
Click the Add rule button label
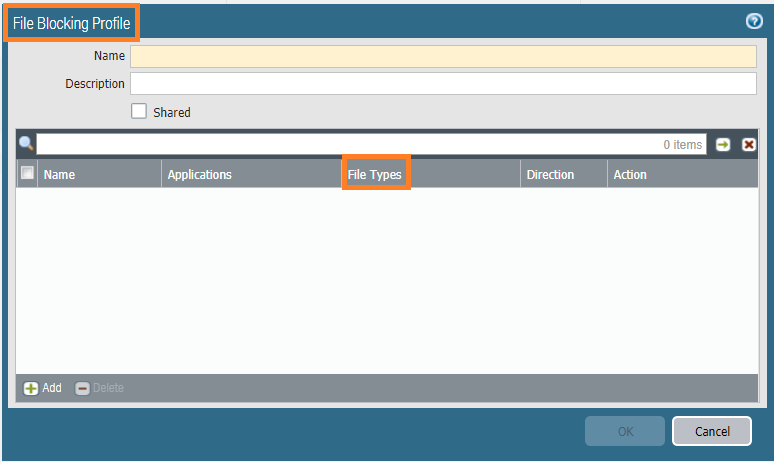pos(52,388)
